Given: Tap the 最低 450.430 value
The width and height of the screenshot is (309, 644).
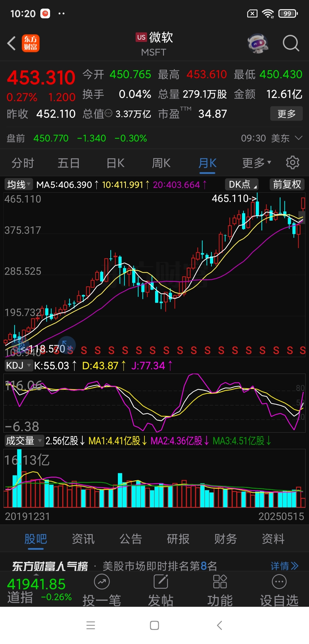Looking at the screenshot, I should [x=281, y=74].
